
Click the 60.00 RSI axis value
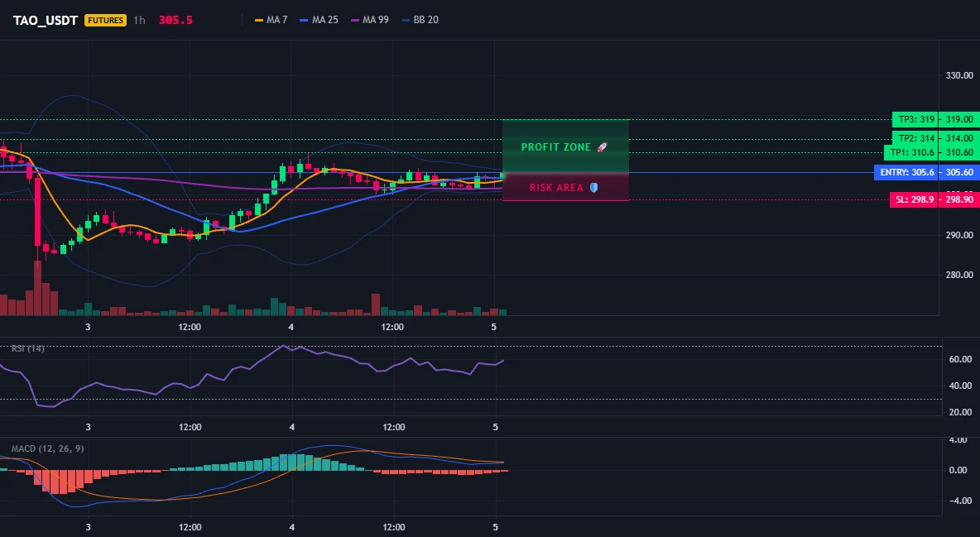[960, 359]
